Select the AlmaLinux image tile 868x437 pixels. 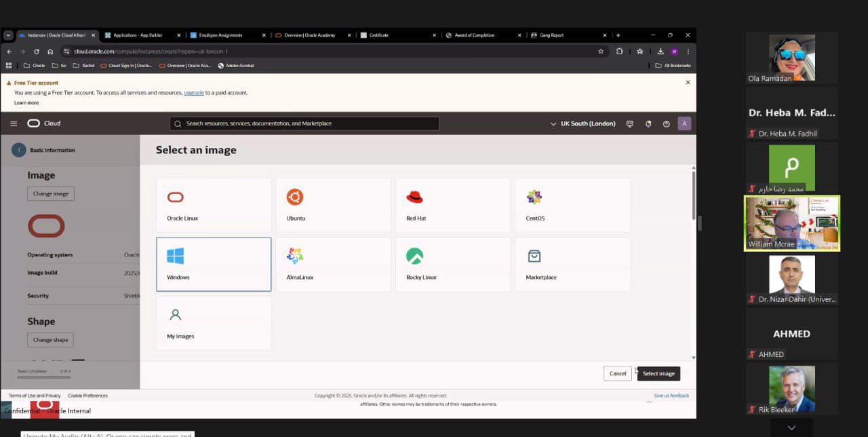point(333,264)
